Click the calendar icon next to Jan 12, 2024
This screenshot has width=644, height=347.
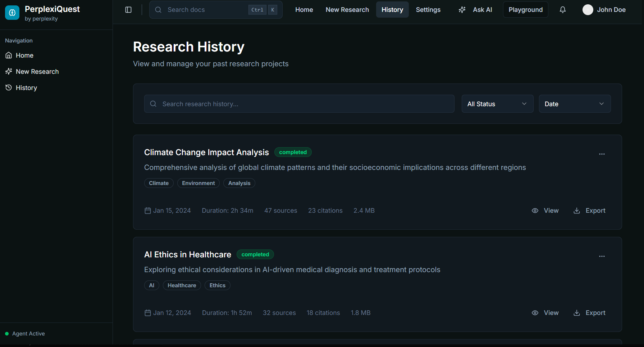click(147, 313)
